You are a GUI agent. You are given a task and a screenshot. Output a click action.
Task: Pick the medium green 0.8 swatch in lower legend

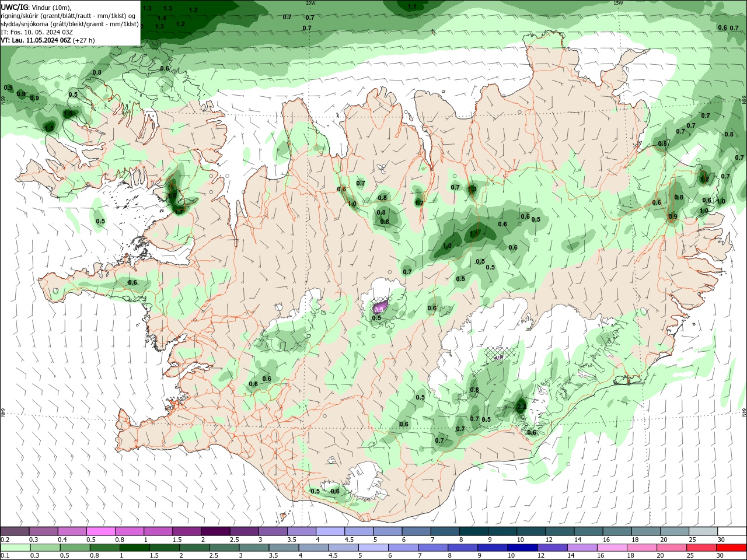105,548
